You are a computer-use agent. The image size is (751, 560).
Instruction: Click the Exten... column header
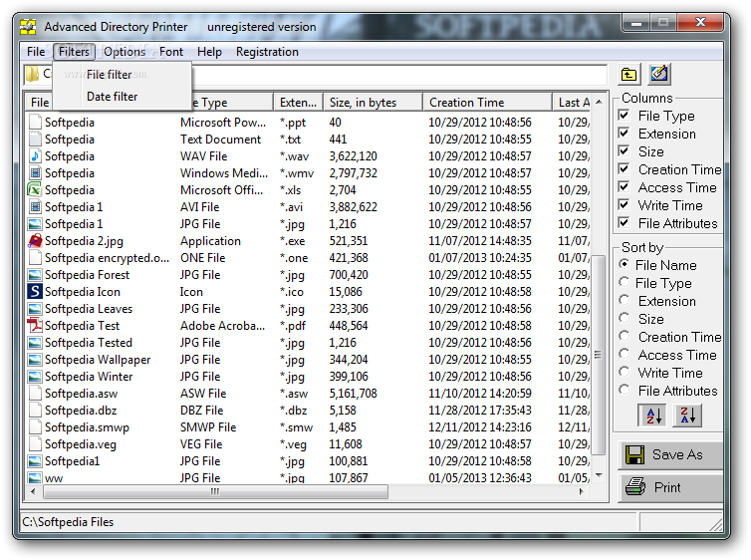(298, 103)
